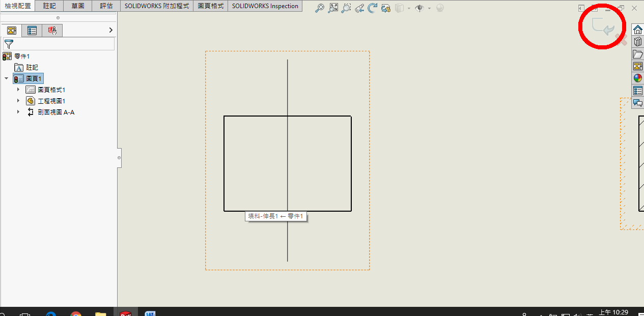Open the 檢視配置 ribbon tab
The height and width of the screenshot is (316, 644).
[18, 6]
